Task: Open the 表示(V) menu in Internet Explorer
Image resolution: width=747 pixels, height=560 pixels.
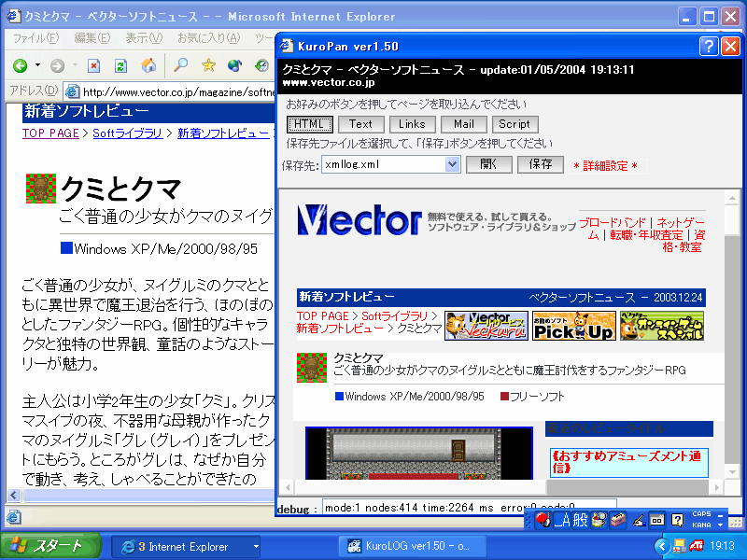Action: click(x=144, y=38)
